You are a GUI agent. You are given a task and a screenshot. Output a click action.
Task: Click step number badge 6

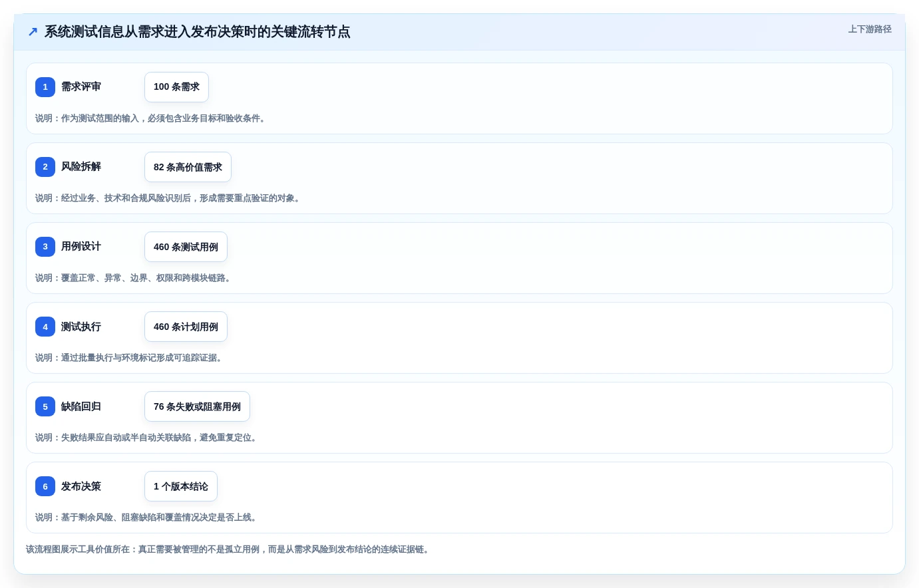coord(45,486)
